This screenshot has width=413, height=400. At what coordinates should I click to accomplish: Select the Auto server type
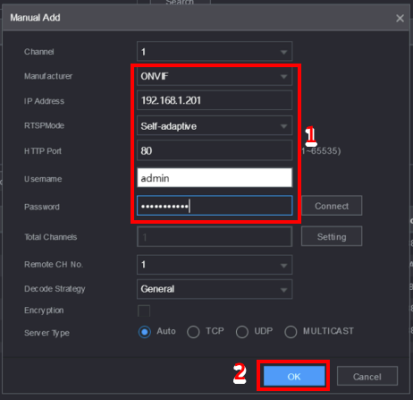point(144,332)
